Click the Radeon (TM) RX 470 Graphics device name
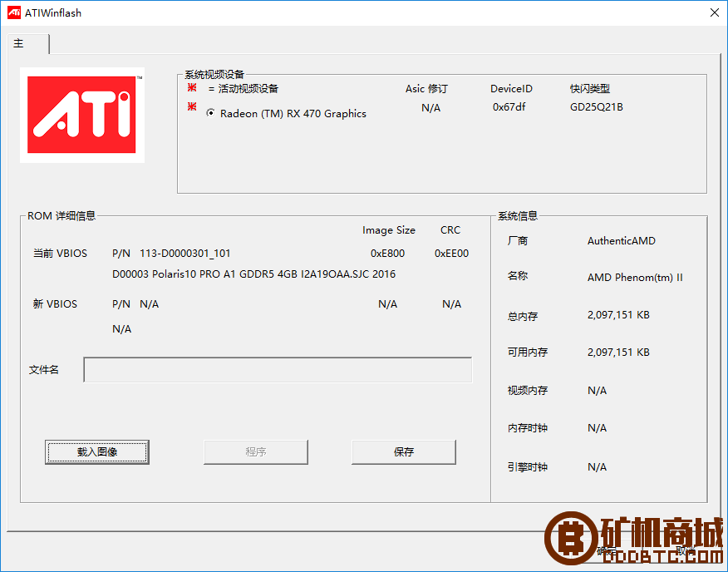Screen dimensions: 728x572 [293, 113]
